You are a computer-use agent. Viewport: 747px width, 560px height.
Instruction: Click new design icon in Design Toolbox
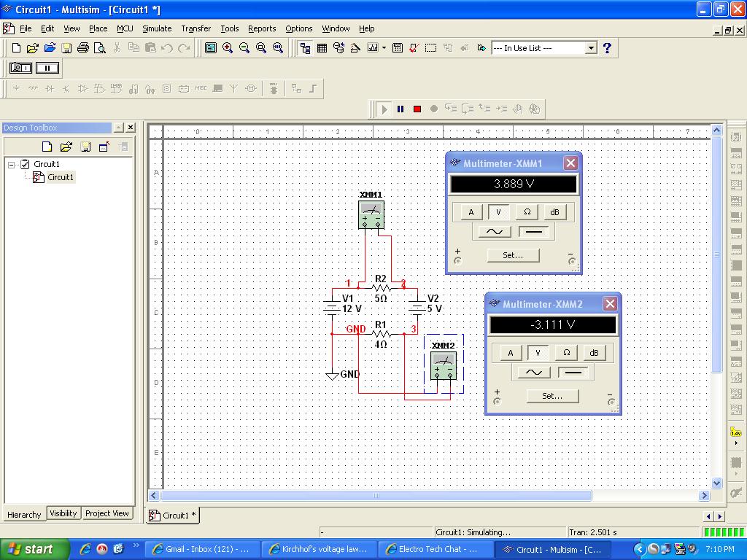pyautogui.click(x=47, y=147)
